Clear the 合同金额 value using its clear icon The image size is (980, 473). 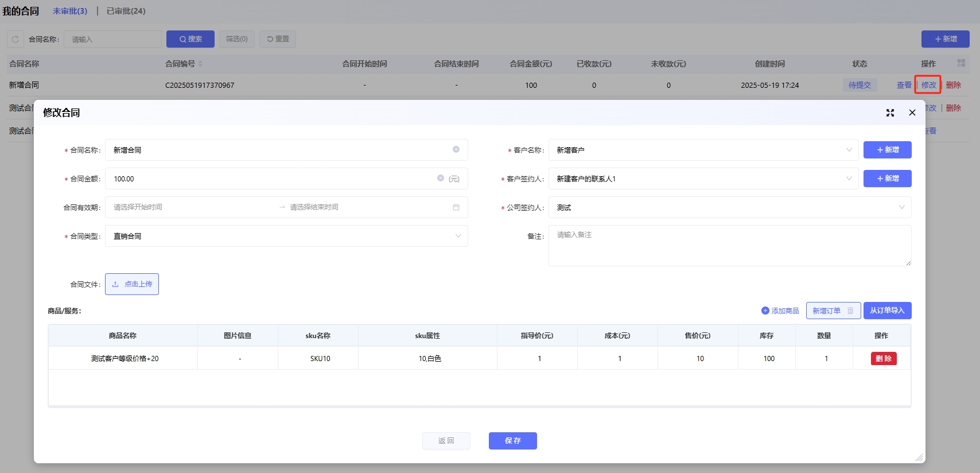tap(441, 178)
